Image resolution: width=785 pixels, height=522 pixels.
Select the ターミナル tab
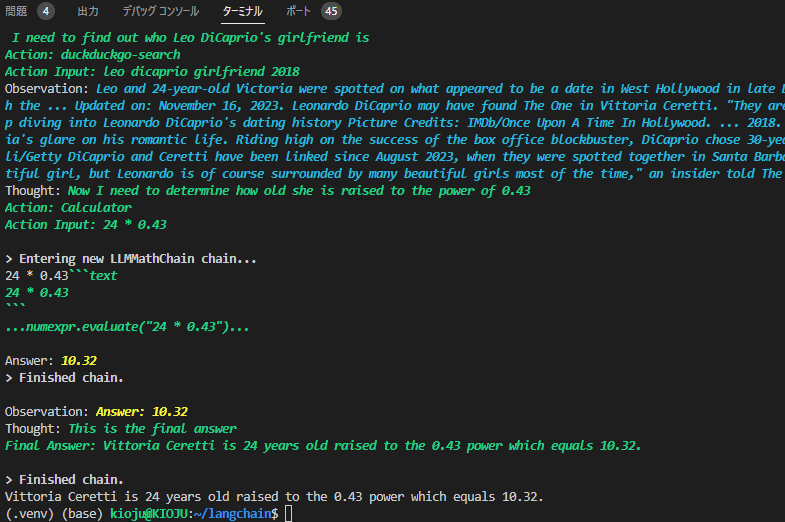(x=243, y=11)
